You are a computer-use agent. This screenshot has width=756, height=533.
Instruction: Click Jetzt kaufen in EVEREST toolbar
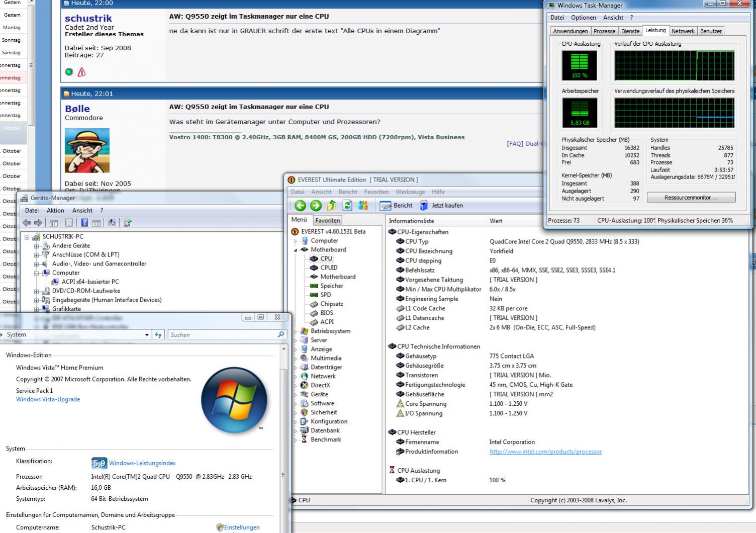point(441,205)
